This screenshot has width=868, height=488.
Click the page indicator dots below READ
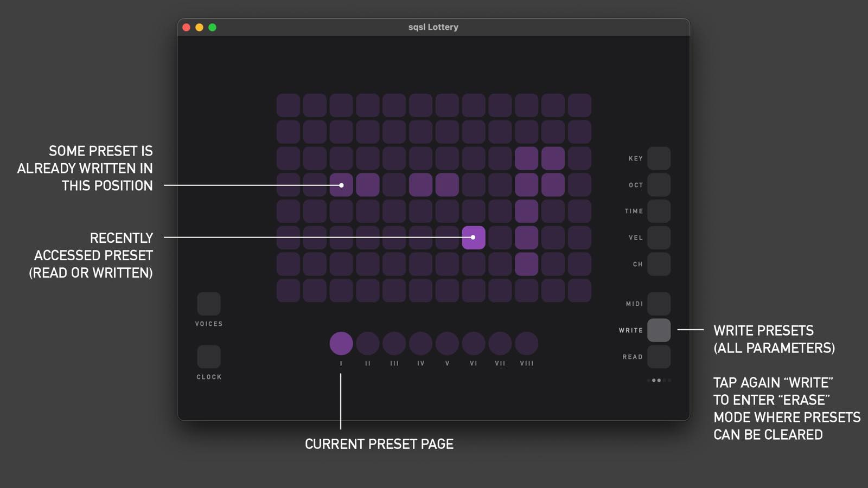[659, 380]
